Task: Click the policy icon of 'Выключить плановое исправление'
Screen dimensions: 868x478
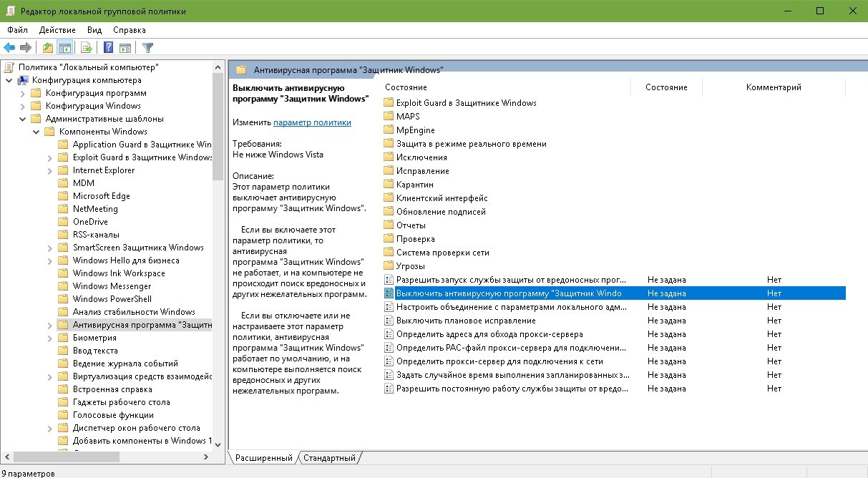Action: pyautogui.click(x=389, y=320)
